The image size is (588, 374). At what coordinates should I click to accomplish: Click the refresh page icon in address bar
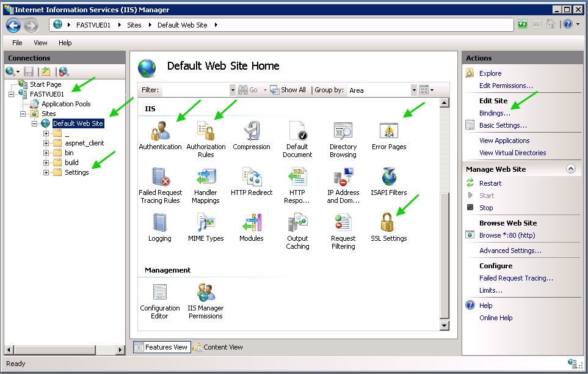pos(523,24)
